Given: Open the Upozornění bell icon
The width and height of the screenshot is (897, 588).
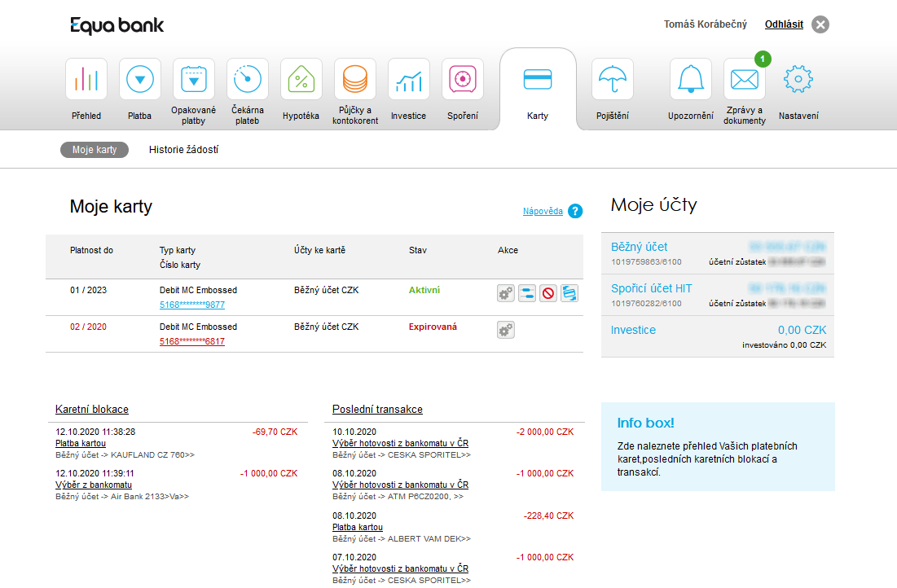Looking at the screenshot, I should coord(691,80).
